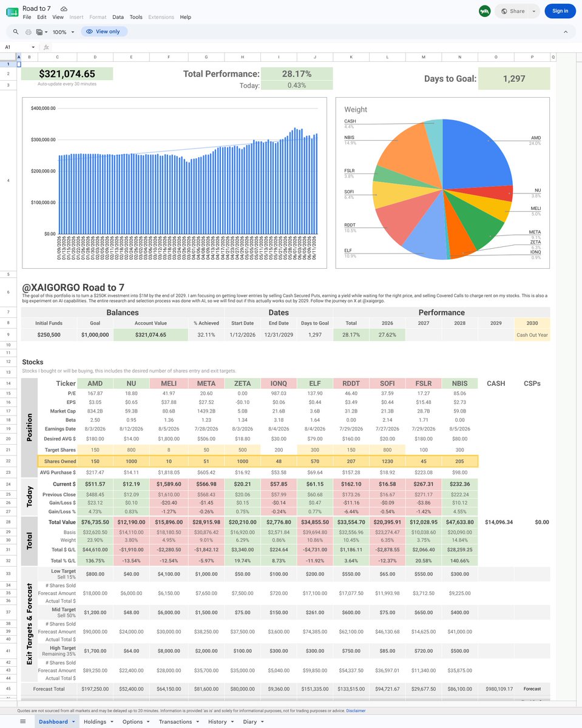Collapse the toolbar with chevron up

point(566,32)
